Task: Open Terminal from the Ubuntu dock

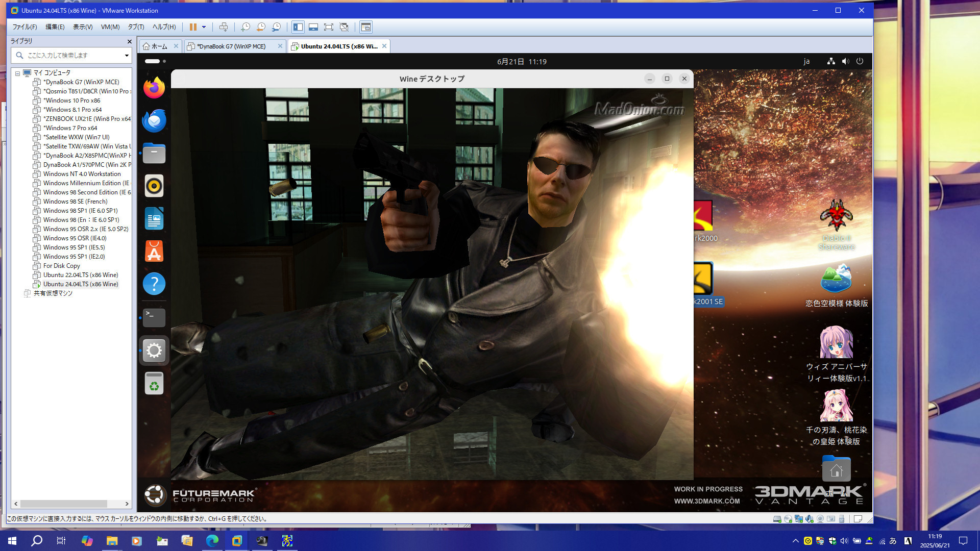Action: [x=154, y=317]
